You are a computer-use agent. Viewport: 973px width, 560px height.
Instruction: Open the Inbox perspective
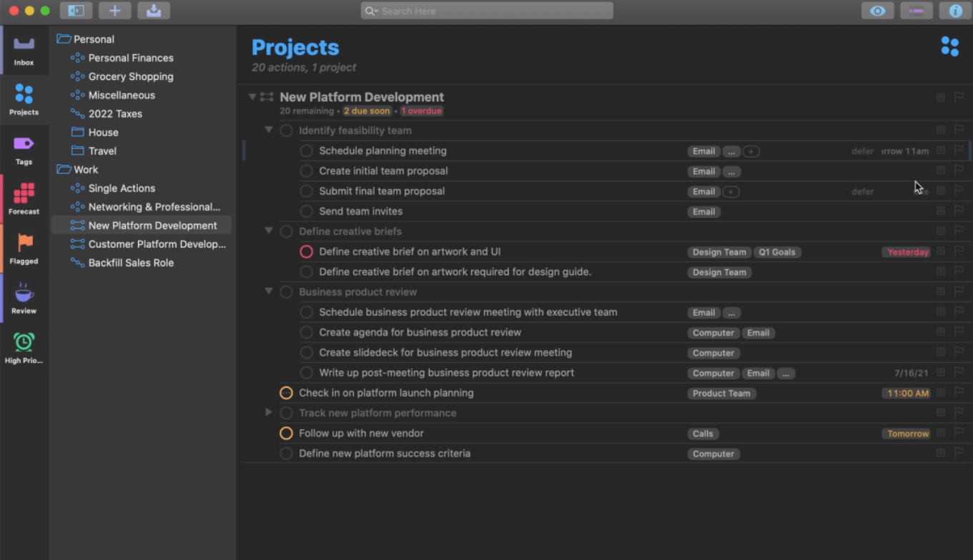click(x=24, y=50)
